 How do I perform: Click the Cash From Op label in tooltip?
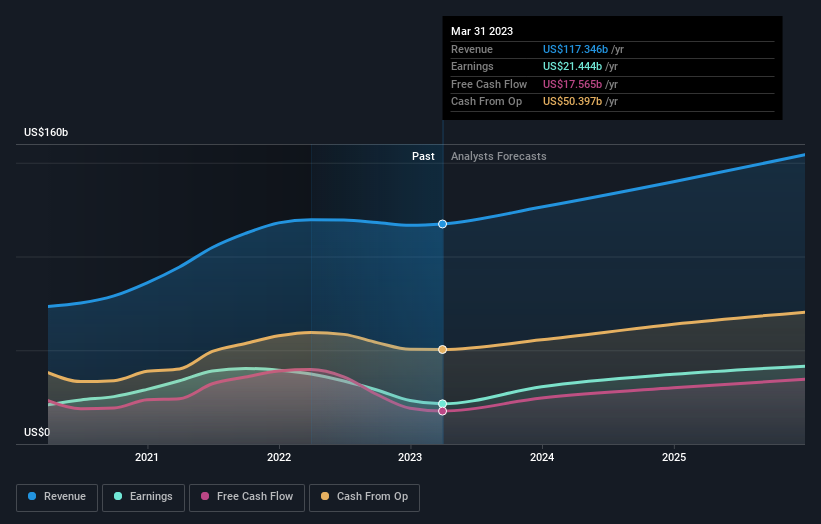486,102
